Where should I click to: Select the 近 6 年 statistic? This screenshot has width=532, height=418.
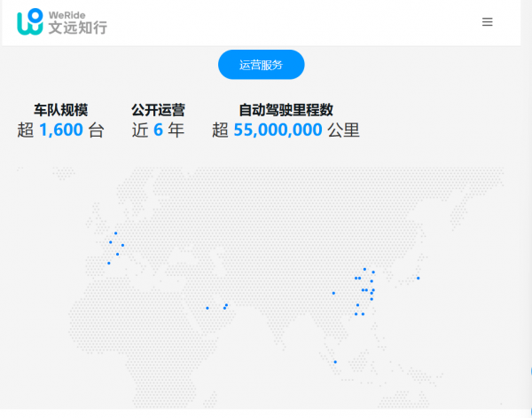tap(158, 130)
